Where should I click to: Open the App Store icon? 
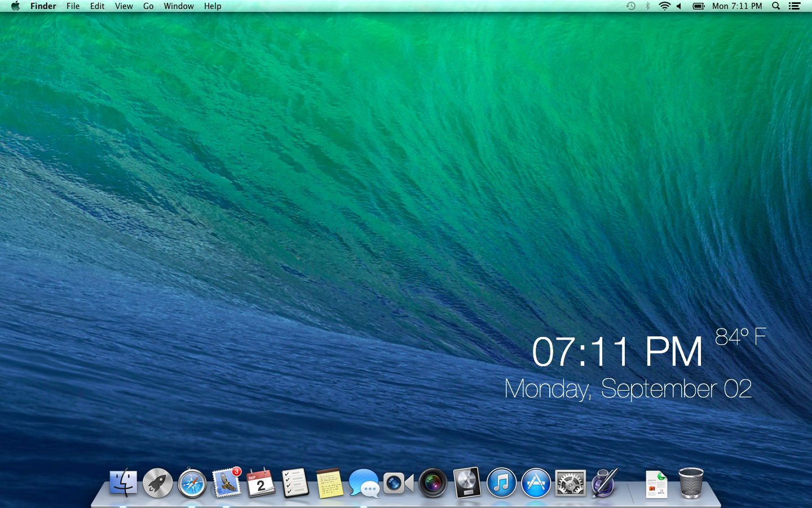coord(536,483)
